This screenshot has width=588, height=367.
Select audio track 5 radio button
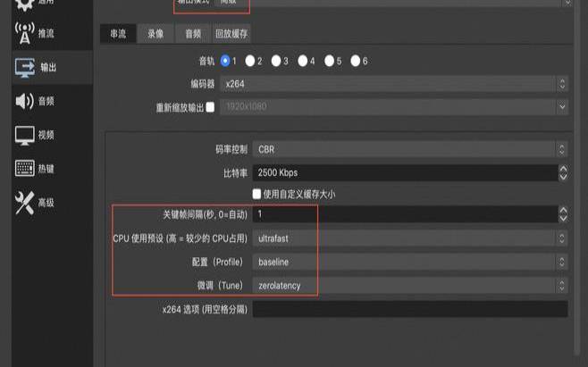tap(329, 61)
